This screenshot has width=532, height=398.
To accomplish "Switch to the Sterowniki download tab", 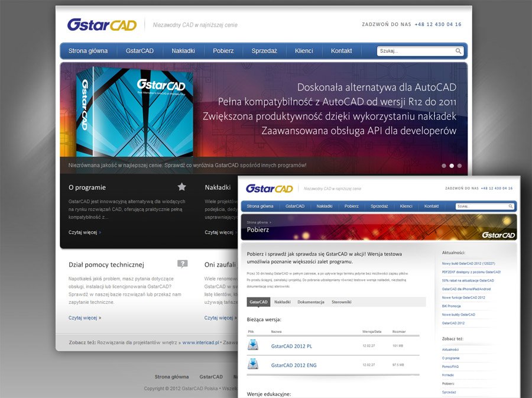I will tap(341, 302).
